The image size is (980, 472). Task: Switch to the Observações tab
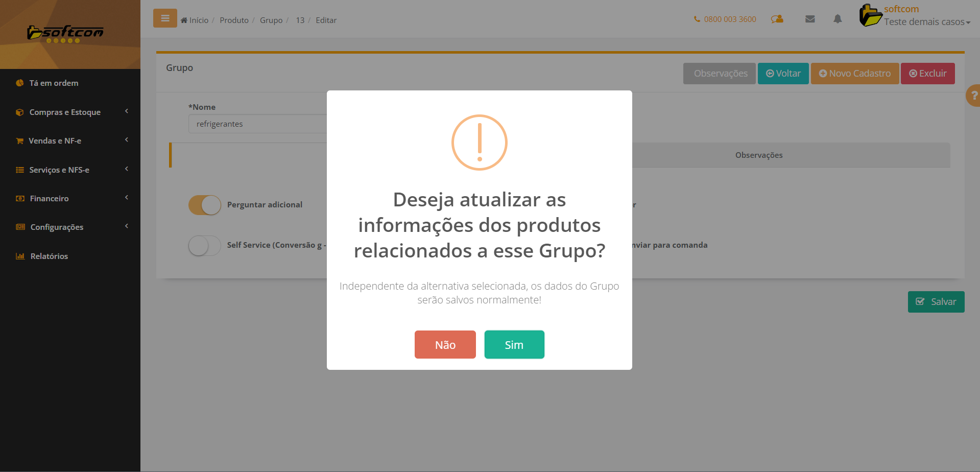click(x=758, y=155)
